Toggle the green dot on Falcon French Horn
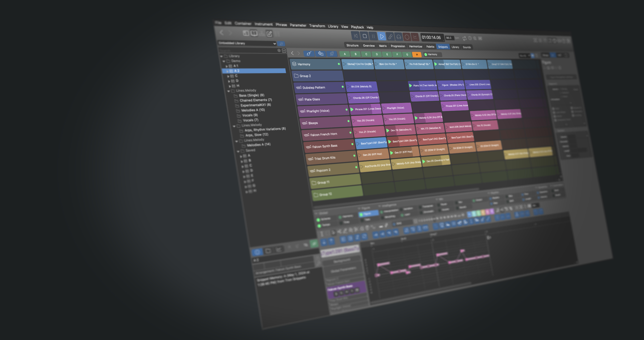644x340 pixels. (x=350, y=133)
